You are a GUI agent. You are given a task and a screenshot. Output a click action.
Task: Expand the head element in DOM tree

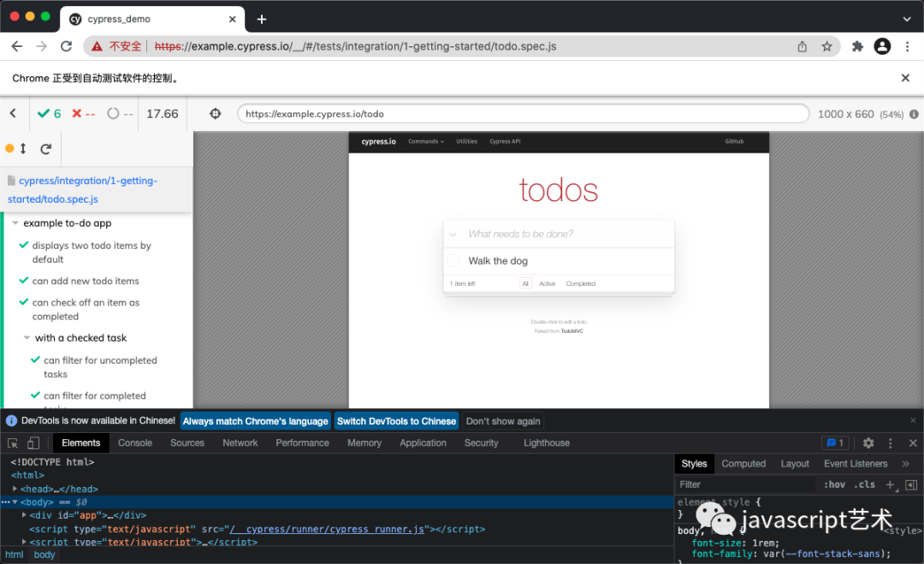[x=15, y=489]
